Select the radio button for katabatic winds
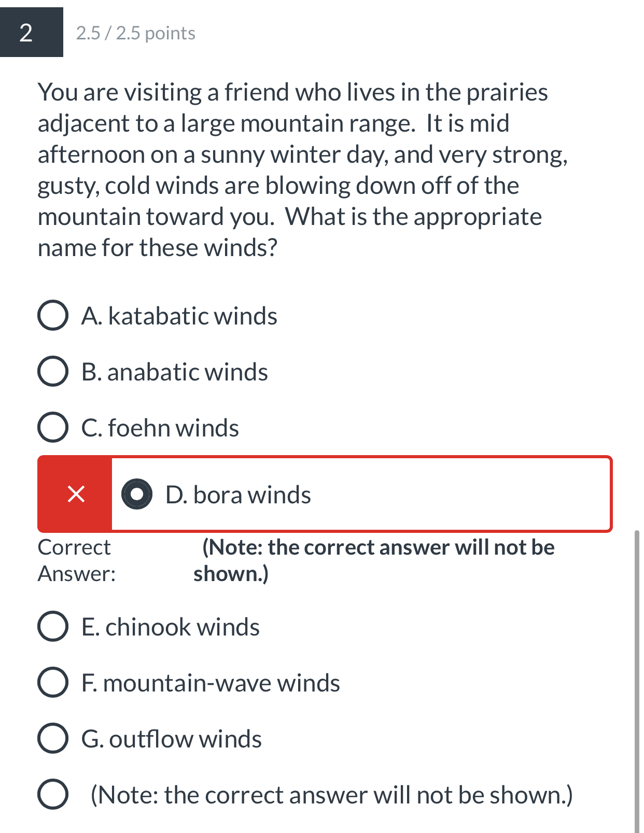The image size is (644, 833). click(53, 315)
